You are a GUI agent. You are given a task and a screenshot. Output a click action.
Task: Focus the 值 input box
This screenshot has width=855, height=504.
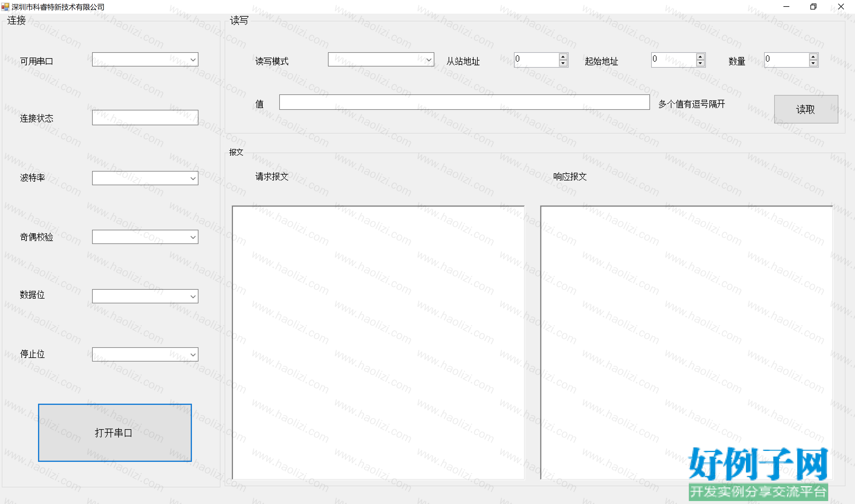465,102
